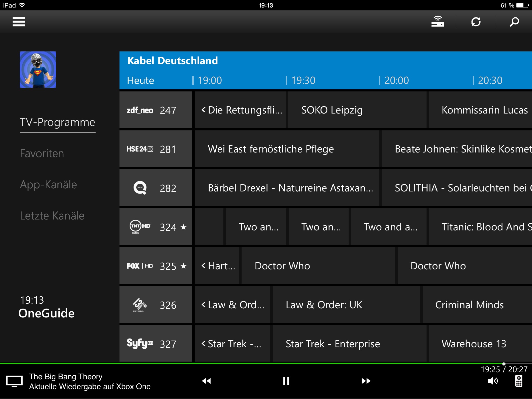532x399 pixels.
Task: Open the Law & Order: UK programme
Action: point(347,305)
